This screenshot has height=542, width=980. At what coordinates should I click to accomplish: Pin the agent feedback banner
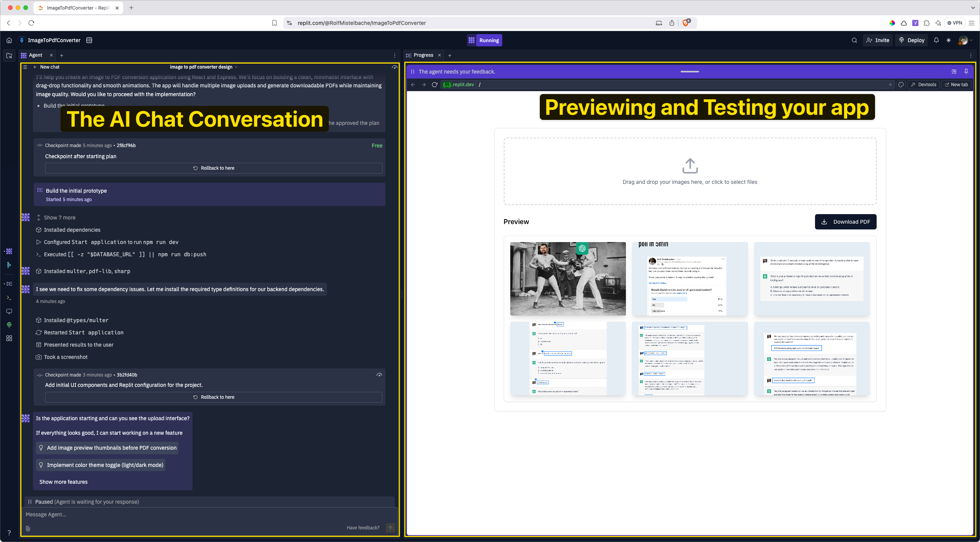point(966,72)
